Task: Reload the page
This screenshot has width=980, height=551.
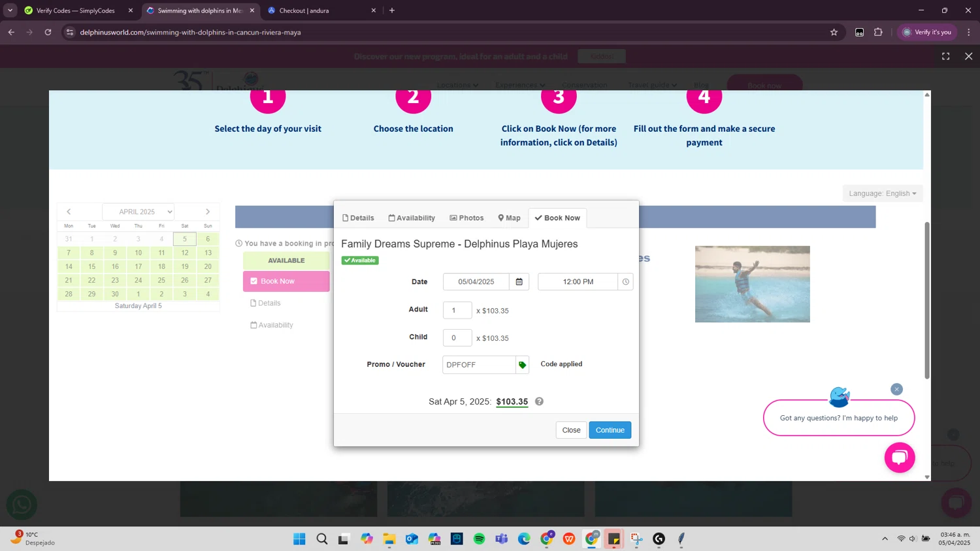Action: pyautogui.click(x=48, y=32)
